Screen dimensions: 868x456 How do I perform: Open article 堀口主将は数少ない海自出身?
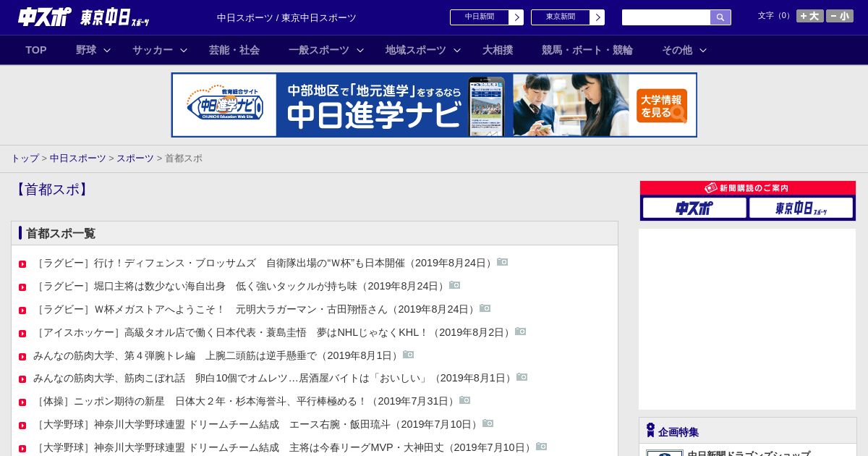[241, 286]
